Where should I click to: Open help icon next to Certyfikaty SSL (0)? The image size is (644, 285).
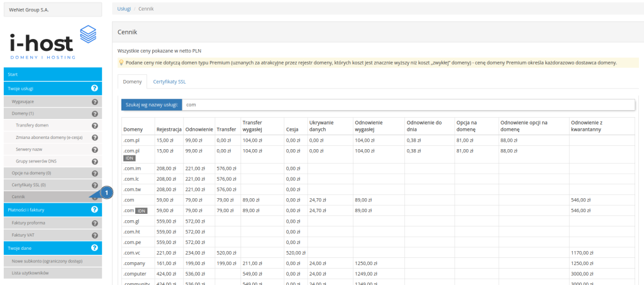(95, 185)
